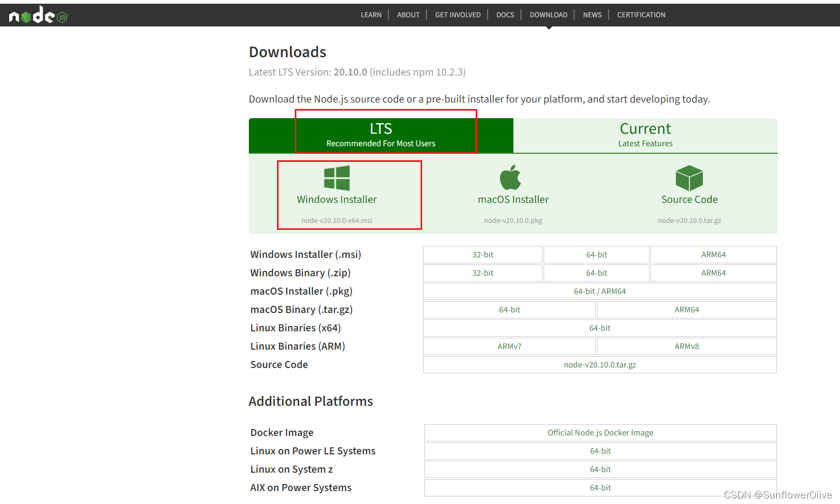Open the DOCS menu item

505,15
